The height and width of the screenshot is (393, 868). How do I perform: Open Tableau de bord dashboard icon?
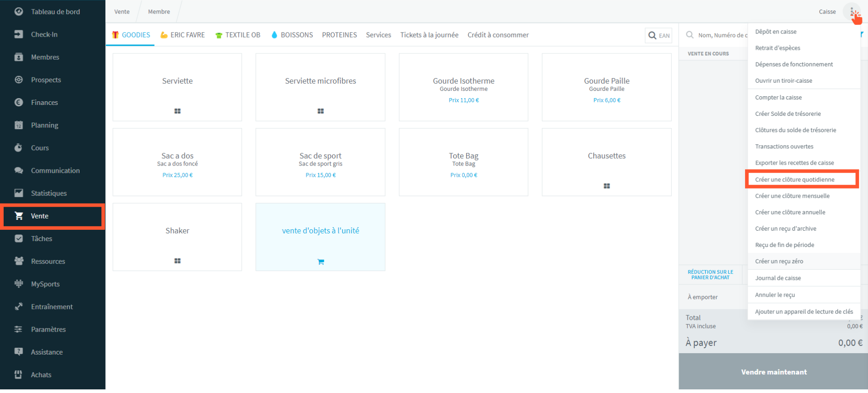(19, 11)
